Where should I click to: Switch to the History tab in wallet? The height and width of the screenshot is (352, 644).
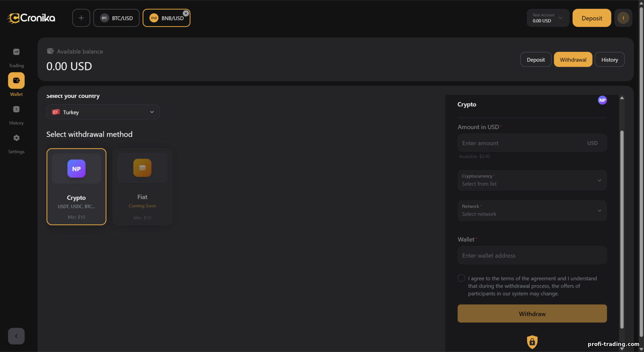[x=609, y=60]
